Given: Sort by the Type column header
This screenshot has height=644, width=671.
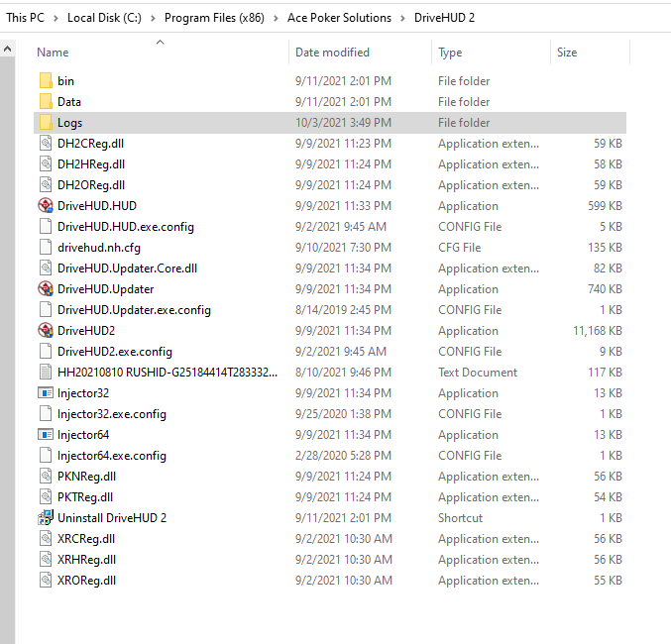Looking at the screenshot, I should point(450,53).
